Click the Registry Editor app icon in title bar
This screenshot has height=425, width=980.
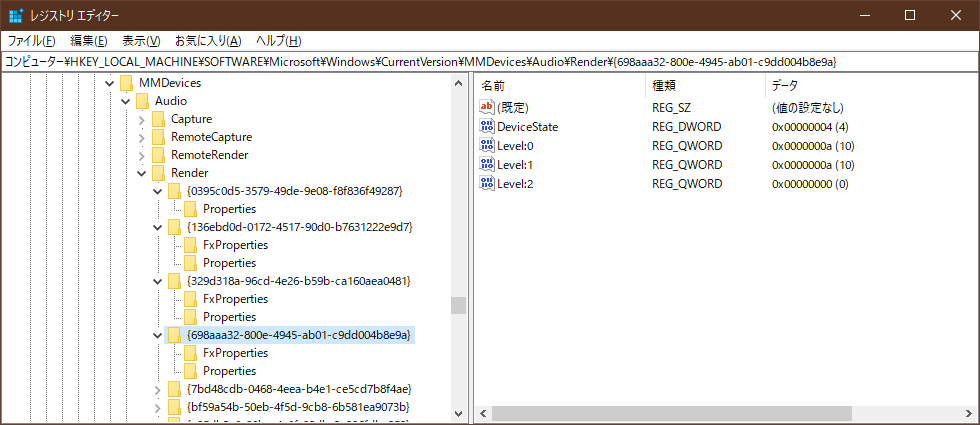[15, 15]
